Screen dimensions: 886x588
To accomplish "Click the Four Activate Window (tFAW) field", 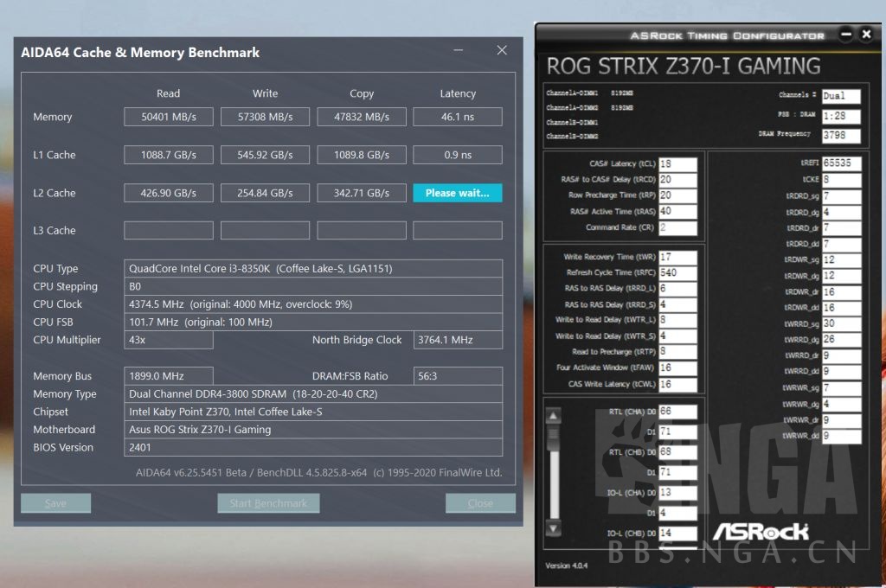I will (678, 367).
